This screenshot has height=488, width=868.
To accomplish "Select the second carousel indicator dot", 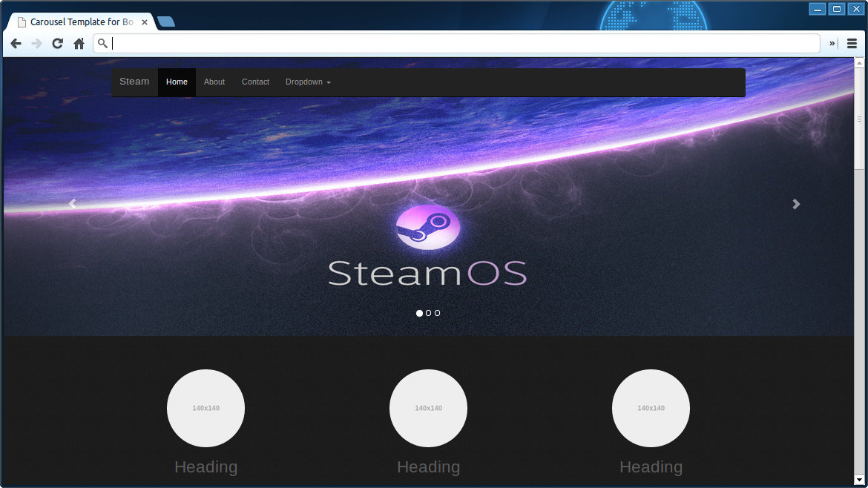I will (429, 313).
